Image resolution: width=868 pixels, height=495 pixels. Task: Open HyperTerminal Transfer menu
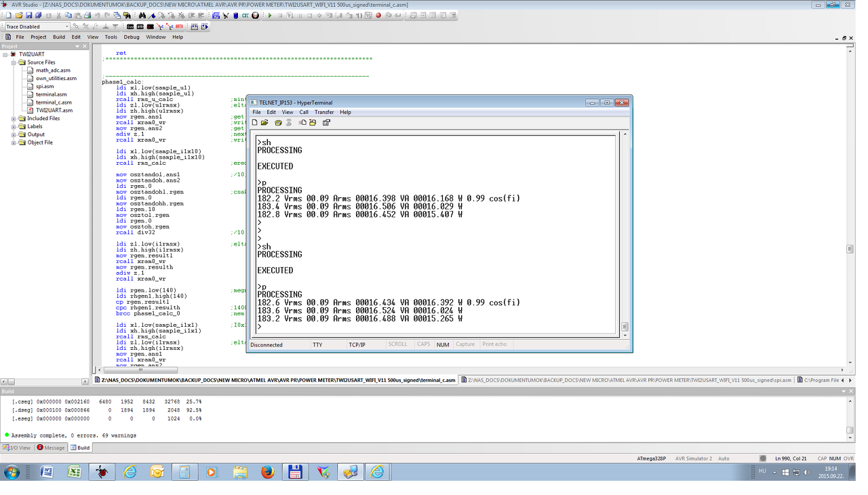point(324,112)
